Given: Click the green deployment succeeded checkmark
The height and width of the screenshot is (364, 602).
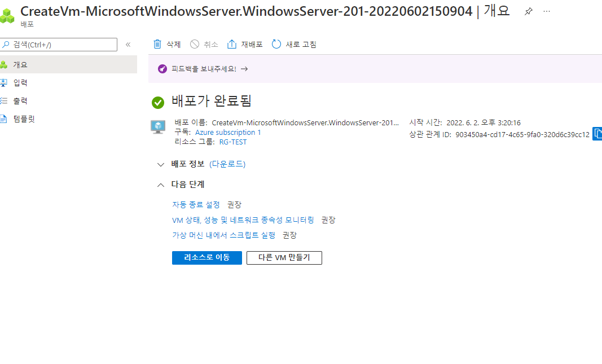Looking at the screenshot, I should (158, 103).
